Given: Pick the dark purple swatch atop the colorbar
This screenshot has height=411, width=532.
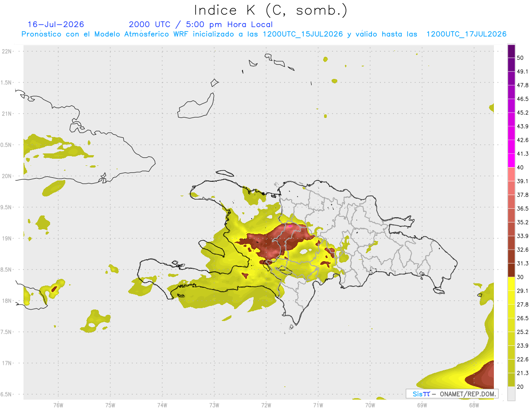Looking at the screenshot, I should pyautogui.click(x=511, y=51).
